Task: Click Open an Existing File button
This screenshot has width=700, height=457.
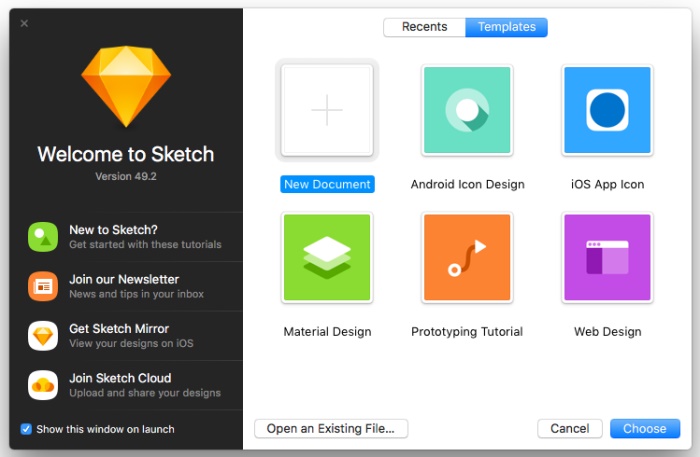Action: (x=331, y=428)
